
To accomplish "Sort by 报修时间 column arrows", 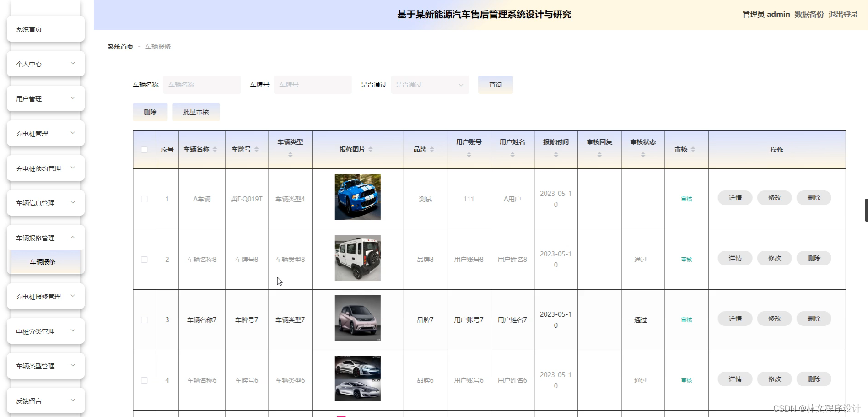I will (555, 155).
